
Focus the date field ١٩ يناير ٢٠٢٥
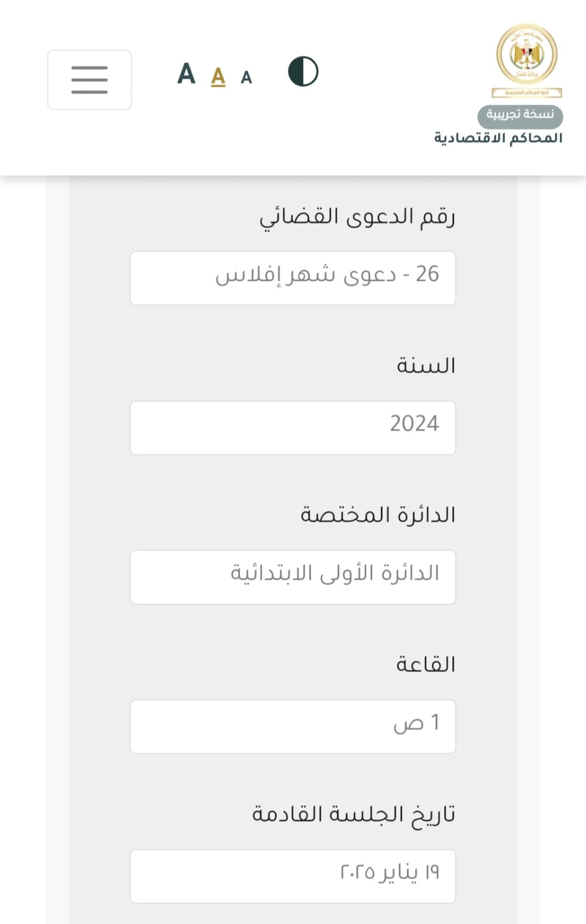tap(293, 876)
